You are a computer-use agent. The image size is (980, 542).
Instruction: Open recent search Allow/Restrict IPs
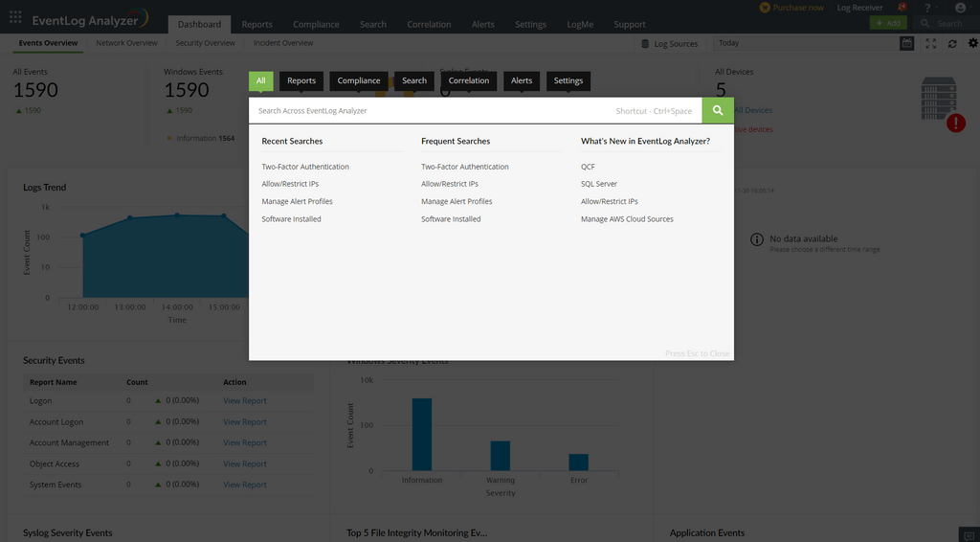tap(290, 184)
